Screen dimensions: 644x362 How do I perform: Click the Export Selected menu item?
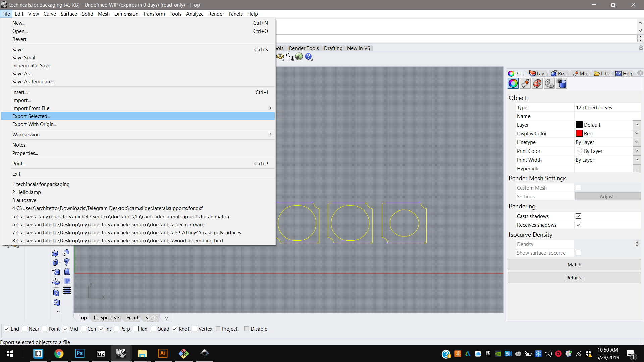31,116
